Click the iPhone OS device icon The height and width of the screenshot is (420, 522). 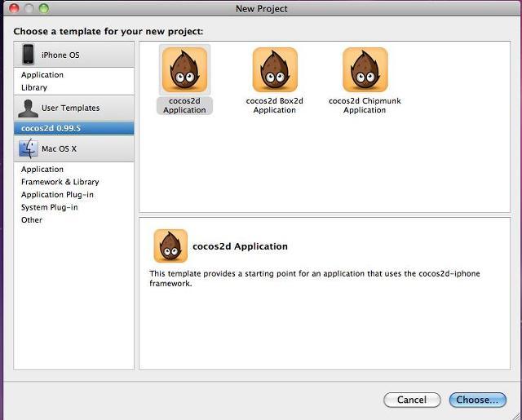point(28,55)
